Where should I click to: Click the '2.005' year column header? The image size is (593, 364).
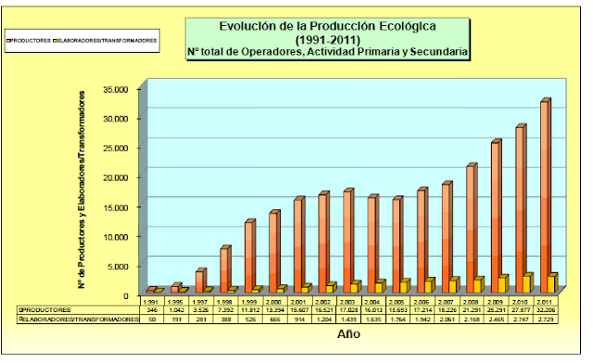click(x=397, y=302)
